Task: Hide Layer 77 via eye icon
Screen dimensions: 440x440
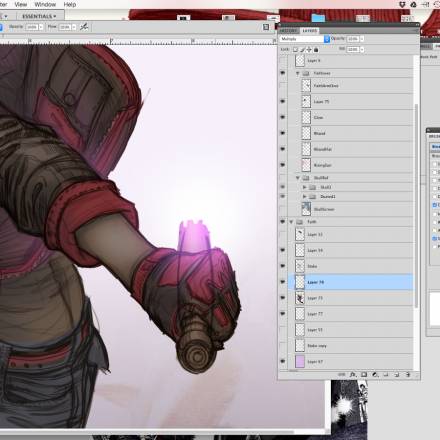Action: point(283,314)
